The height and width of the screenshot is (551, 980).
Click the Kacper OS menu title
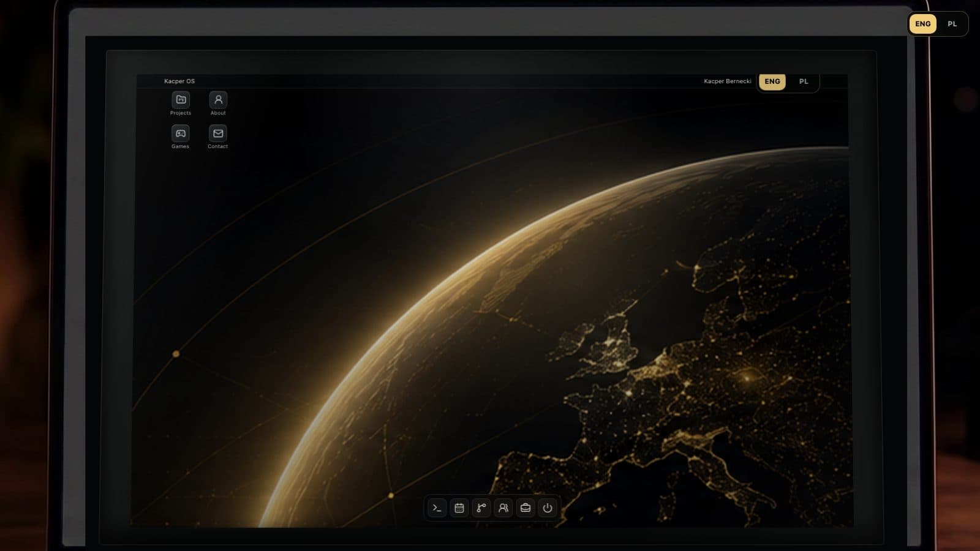click(x=179, y=81)
